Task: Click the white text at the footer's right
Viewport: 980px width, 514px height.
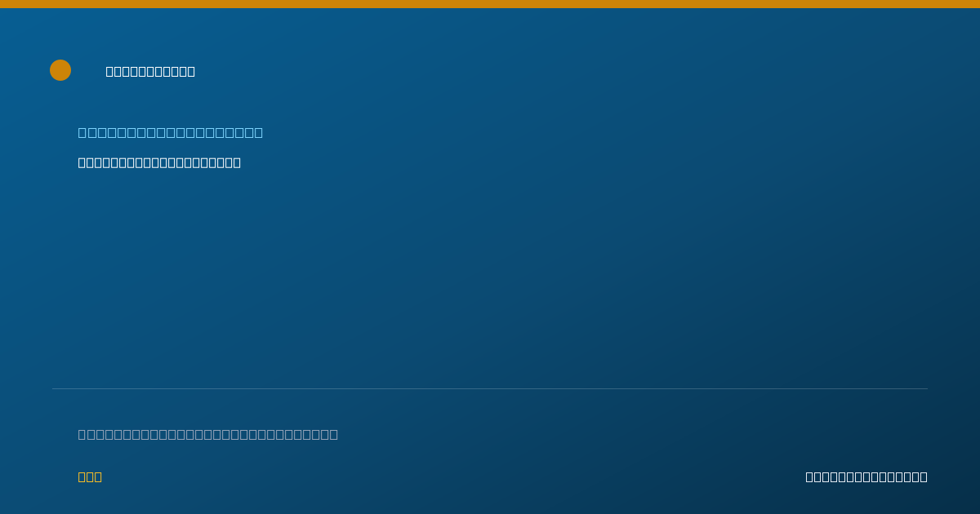Action: click(x=866, y=476)
